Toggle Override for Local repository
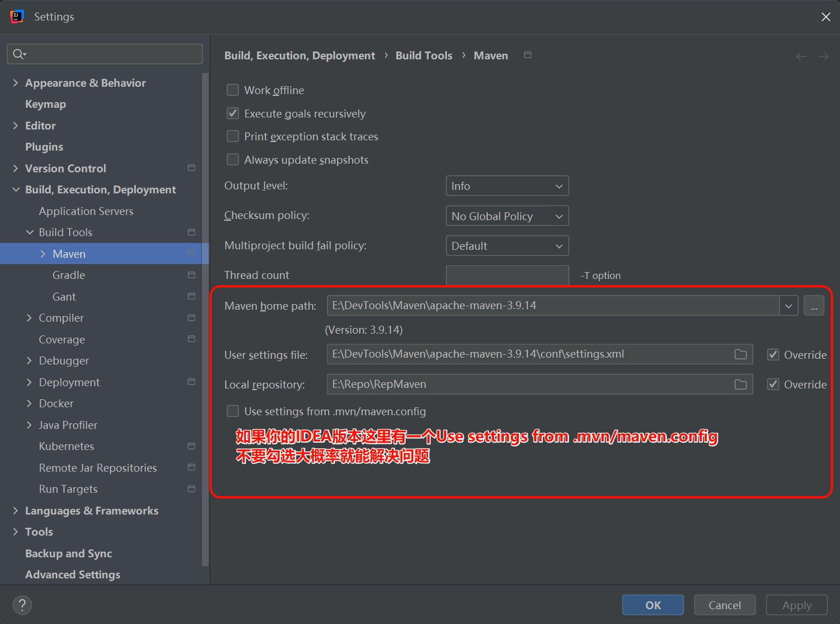This screenshot has height=624, width=840. click(x=773, y=384)
